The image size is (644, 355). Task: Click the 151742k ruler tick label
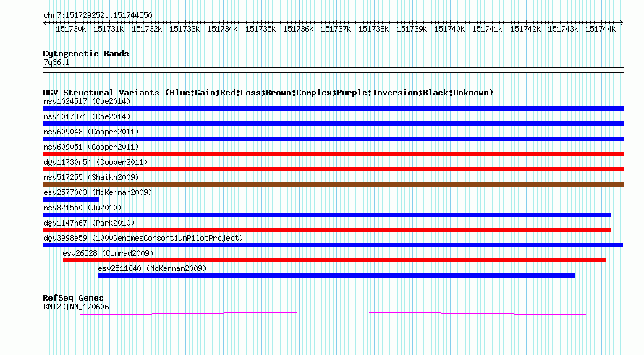(525, 29)
